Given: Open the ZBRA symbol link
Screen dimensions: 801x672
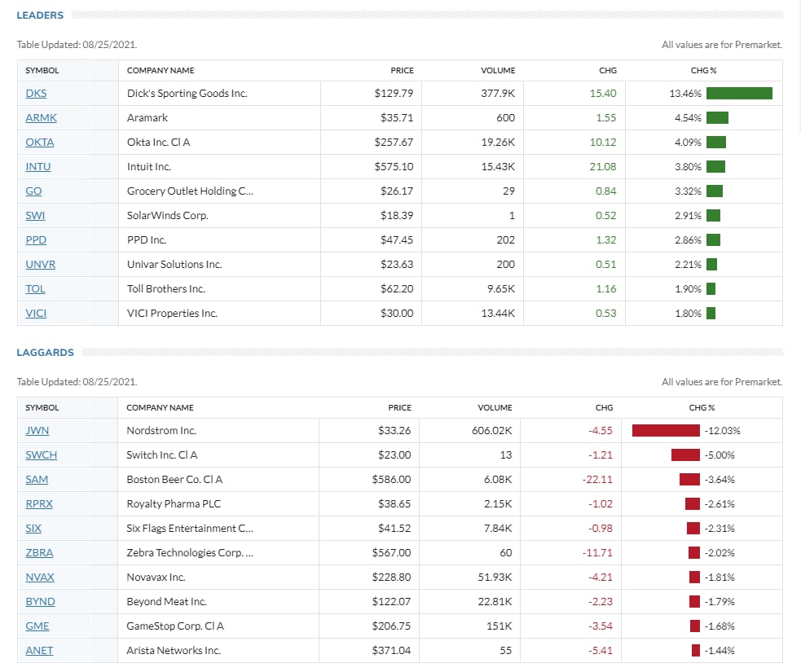Looking at the screenshot, I should [x=39, y=553].
